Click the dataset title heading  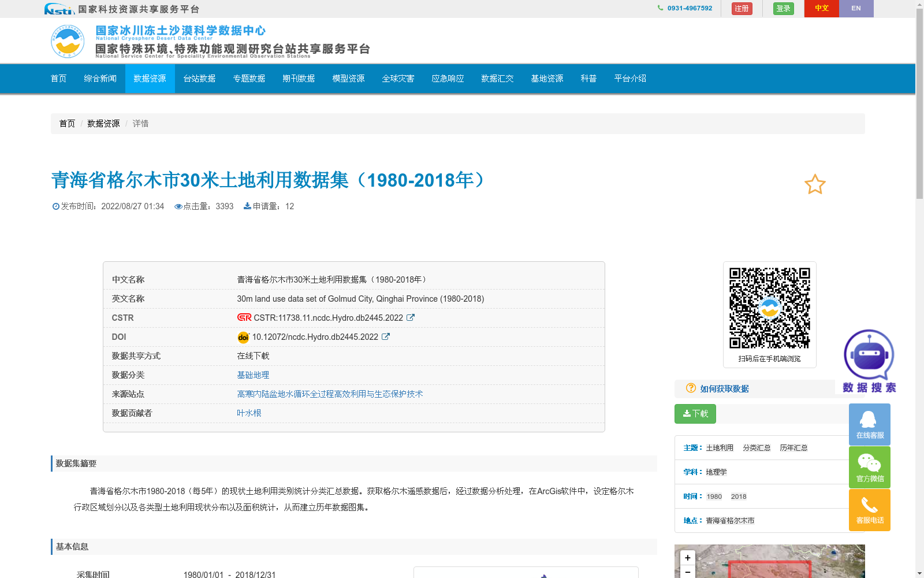(x=270, y=180)
